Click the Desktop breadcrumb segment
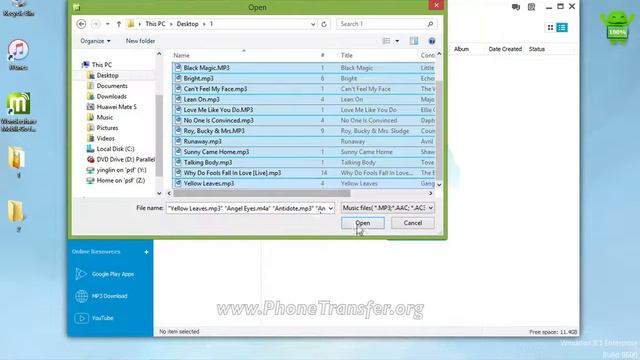This screenshot has height=360, width=640. 187,24
